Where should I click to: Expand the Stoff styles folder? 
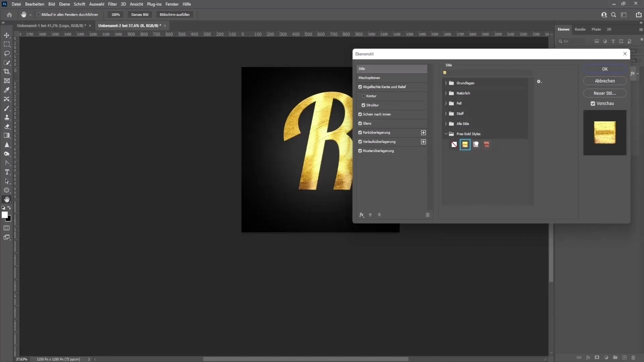coord(446,114)
